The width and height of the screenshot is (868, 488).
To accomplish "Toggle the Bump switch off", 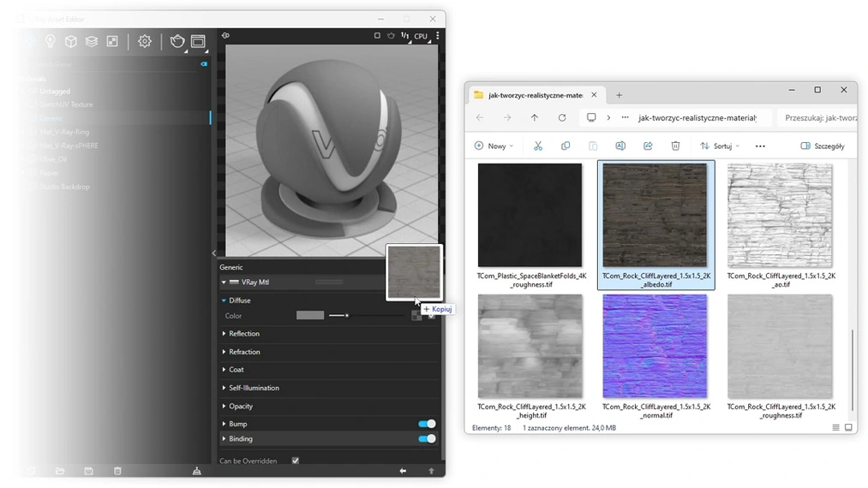I will [426, 424].
